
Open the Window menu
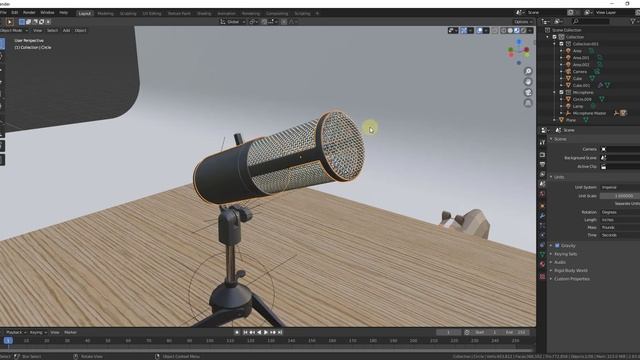(47, 13)
